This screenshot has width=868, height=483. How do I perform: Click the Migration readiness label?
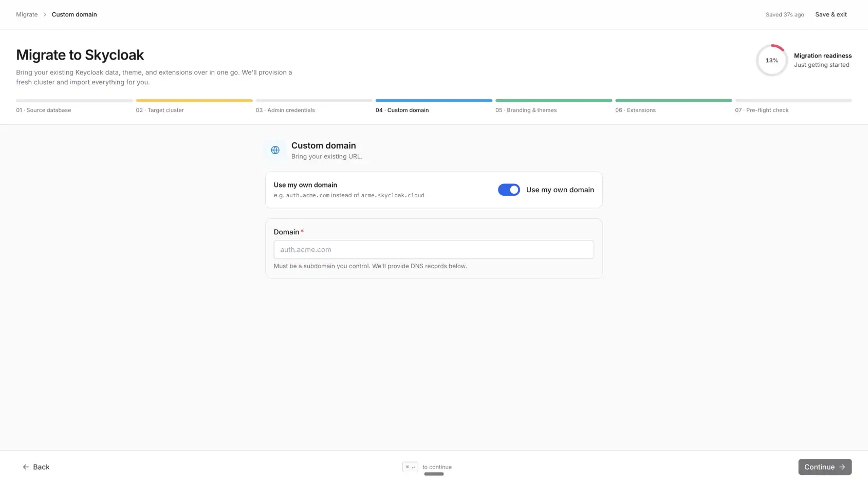pyautogui.click(x=823, y=55)
